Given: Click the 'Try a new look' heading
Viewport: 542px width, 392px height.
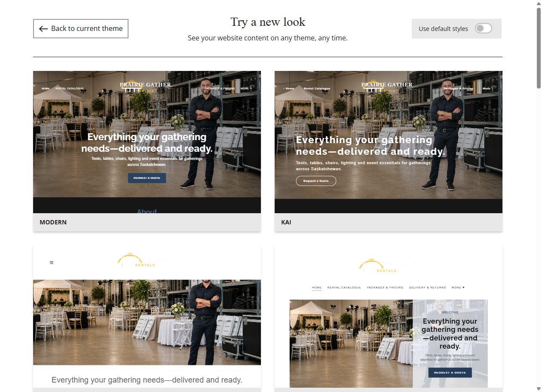Looking at the screenshot, I should point(268,22).
